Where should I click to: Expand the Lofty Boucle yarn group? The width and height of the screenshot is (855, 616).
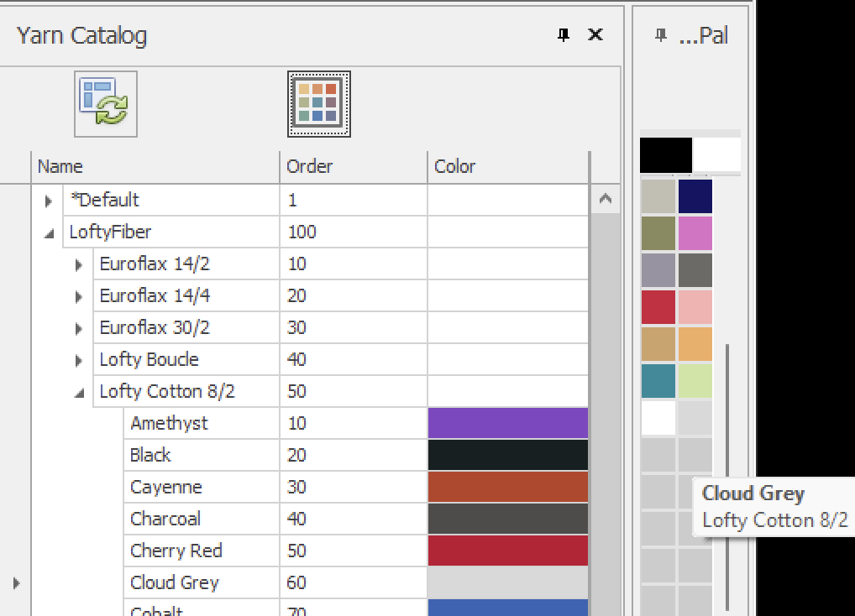coord(79,360)
